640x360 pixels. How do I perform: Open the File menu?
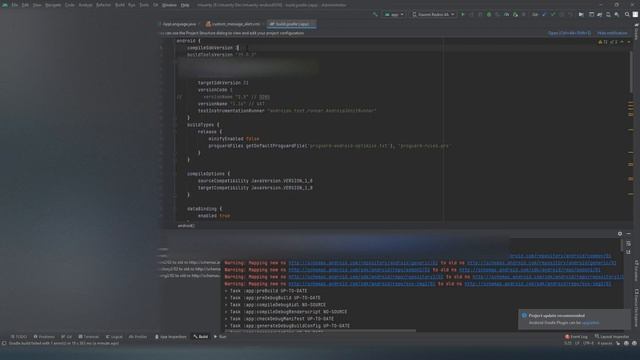14,5
